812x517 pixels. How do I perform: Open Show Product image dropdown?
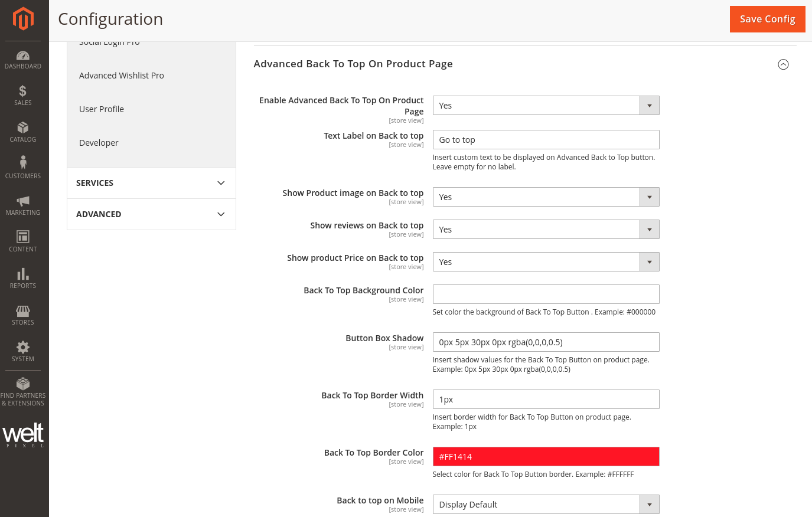point(546,197)
